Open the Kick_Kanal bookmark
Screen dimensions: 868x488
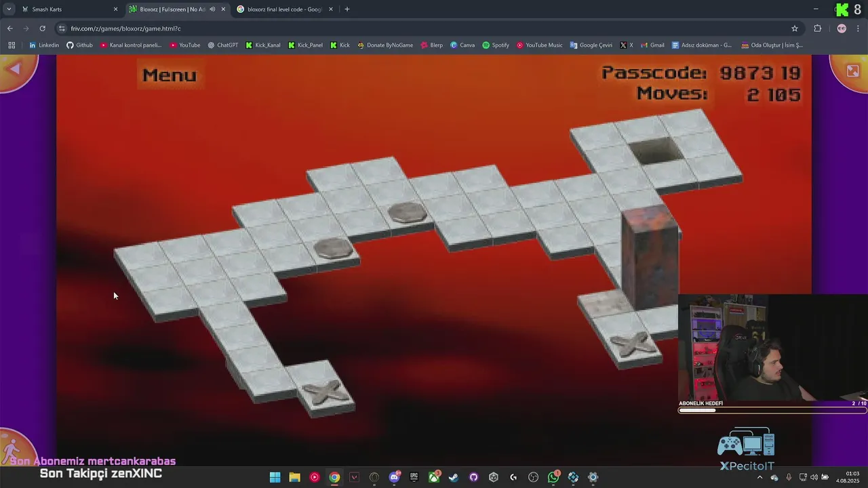[263, 45]
